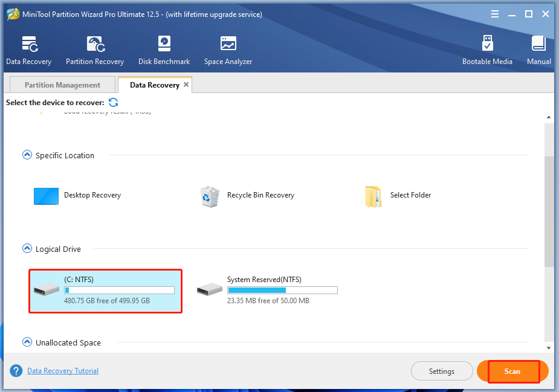Click the Select Folder label
559x392 pixels.
point(411,195)
